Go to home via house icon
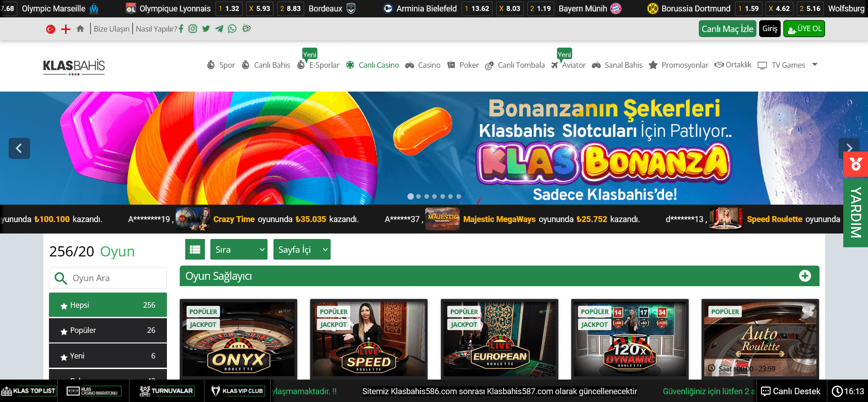Viewport: 868px width, 402px height. click(x=80, y=29)
